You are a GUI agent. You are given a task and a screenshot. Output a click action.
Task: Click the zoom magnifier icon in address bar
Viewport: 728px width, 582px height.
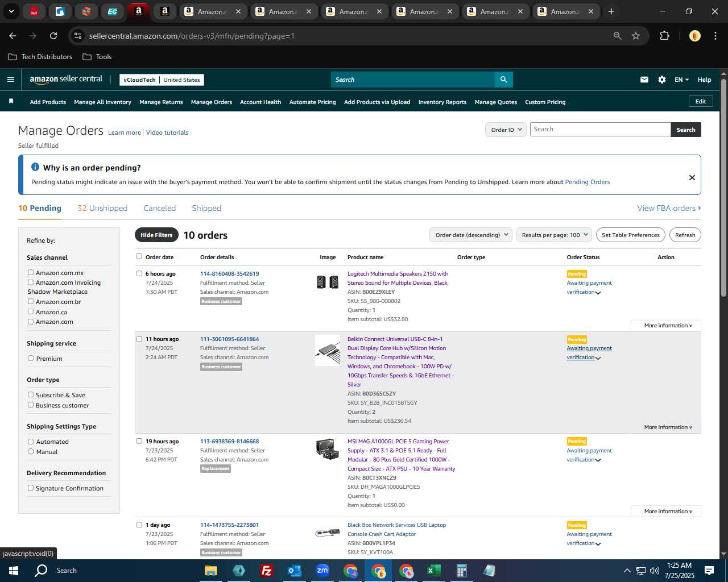coord(618,36)
